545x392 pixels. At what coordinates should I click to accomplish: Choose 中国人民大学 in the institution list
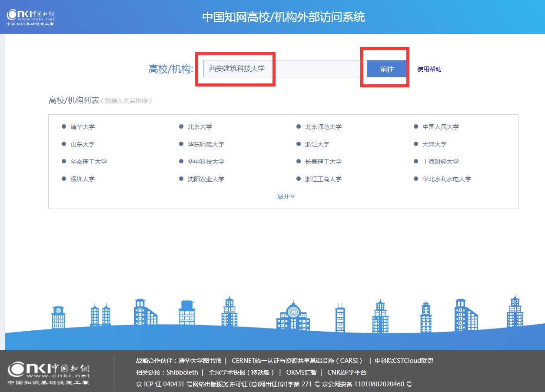(441, 127)
